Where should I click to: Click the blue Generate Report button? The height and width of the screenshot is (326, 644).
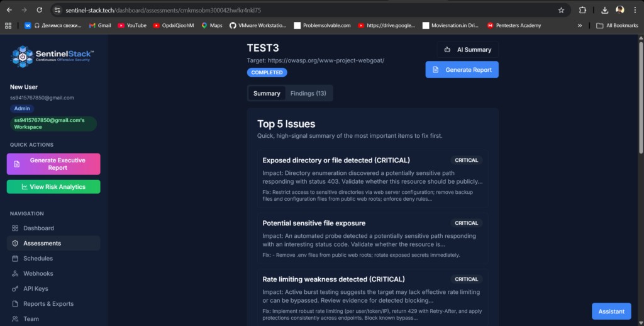[462, 70]
